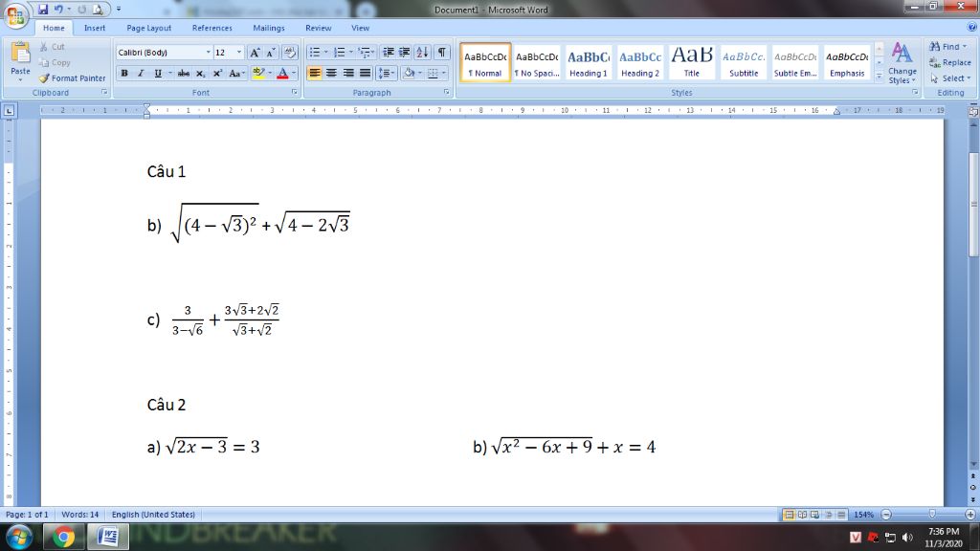Image resolution: width=980 pixels, height=551 pixels.
Task: Open Borders dropdown
Action: point(444,73)
